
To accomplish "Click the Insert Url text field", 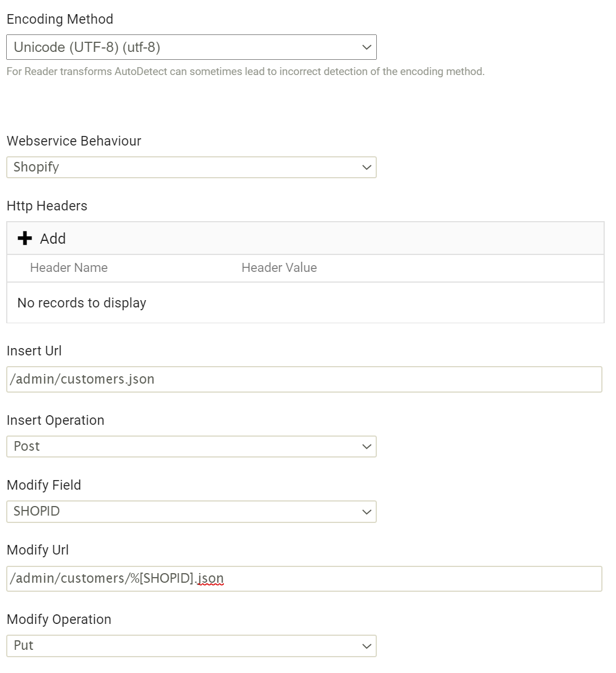I will point(305,380).
